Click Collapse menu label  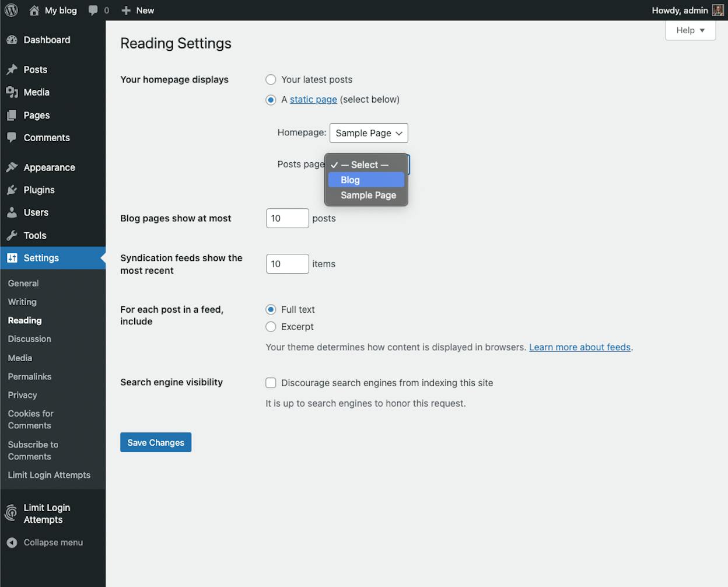point(53,543)
